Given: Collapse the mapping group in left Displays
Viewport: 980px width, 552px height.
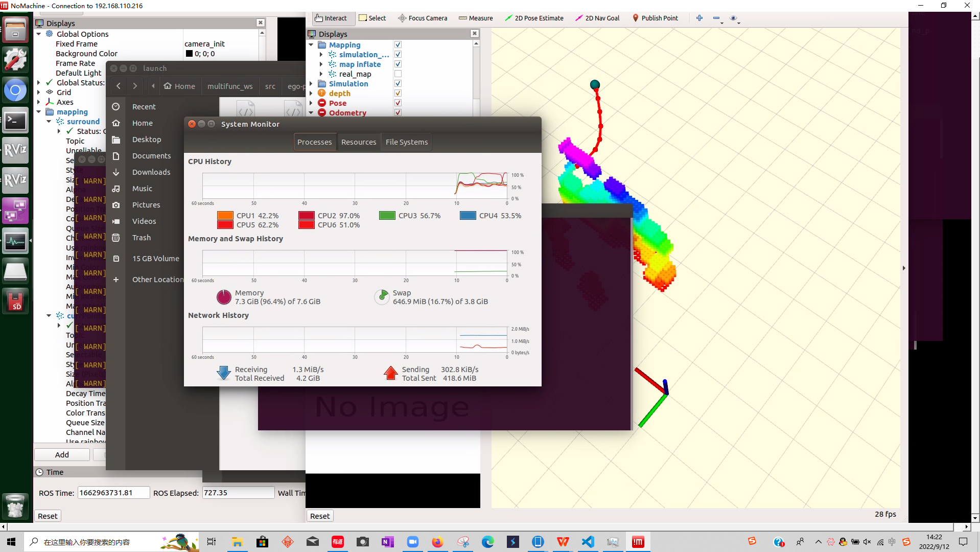Looking at the screenshot, I should coord(39,111).
